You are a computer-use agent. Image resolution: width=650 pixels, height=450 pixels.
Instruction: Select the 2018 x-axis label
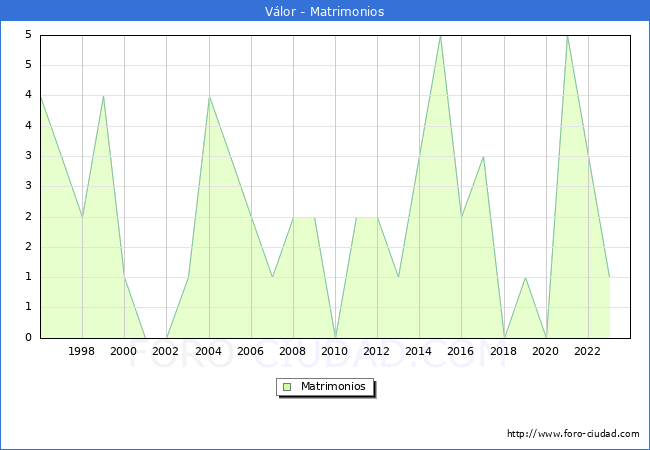504,351
